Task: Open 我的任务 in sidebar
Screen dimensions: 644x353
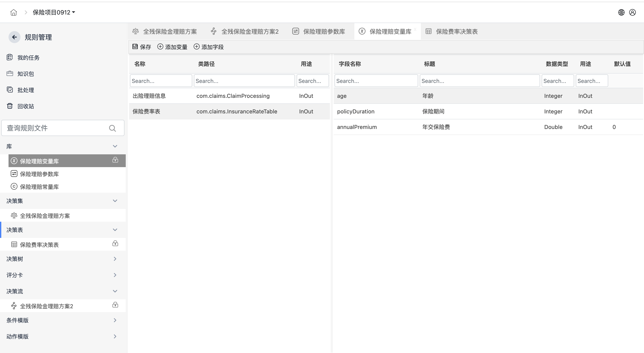Action: 28,58
